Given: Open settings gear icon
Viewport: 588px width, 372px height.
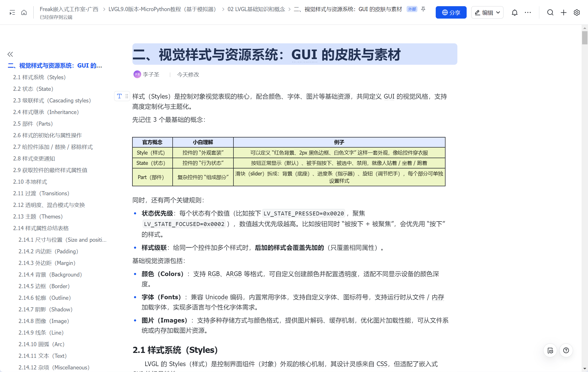Looking at the screenshot, I should [577, 12].
